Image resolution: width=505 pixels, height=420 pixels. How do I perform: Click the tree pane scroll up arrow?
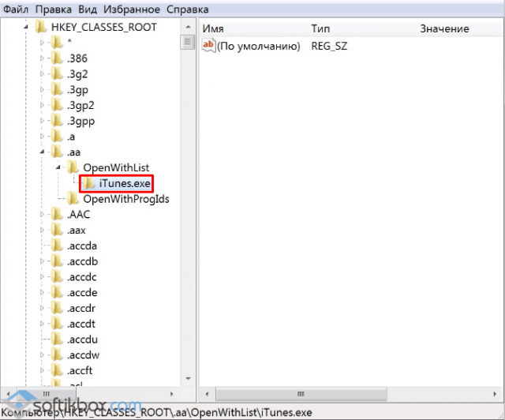188,27
